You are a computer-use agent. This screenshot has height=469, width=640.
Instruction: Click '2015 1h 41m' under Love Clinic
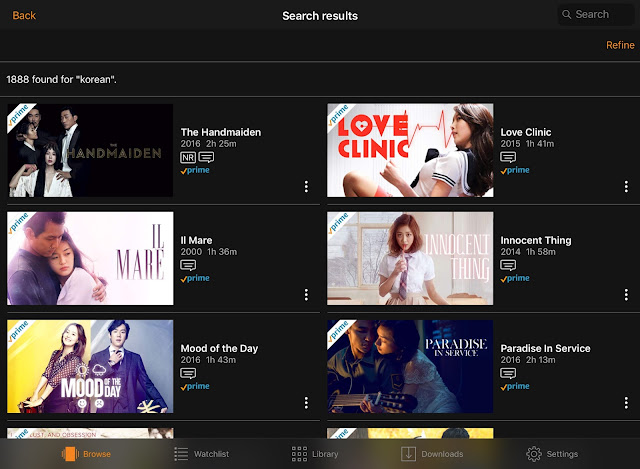pyautogui.click(x=527, y=144)
